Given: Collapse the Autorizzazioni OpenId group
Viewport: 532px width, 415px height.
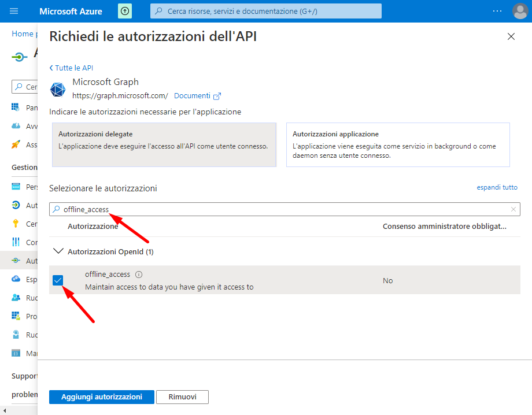Looking at the screenshot, I should point(58,251).
